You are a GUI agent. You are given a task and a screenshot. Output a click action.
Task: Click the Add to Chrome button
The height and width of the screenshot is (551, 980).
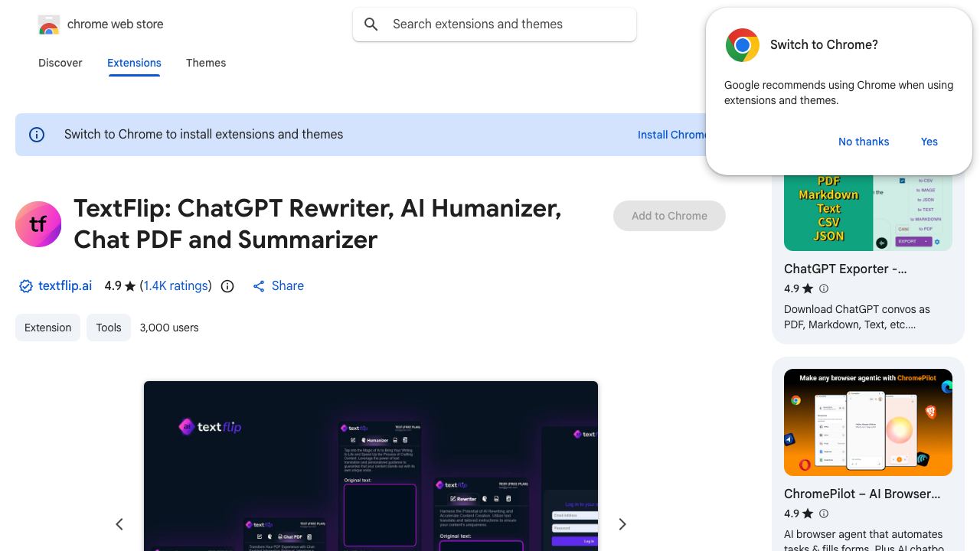point(669,216)
